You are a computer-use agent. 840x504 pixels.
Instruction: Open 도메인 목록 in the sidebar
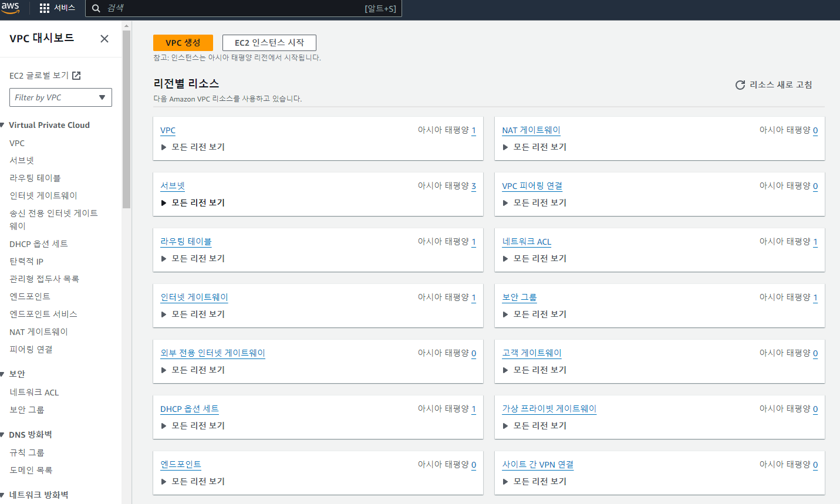31,470
